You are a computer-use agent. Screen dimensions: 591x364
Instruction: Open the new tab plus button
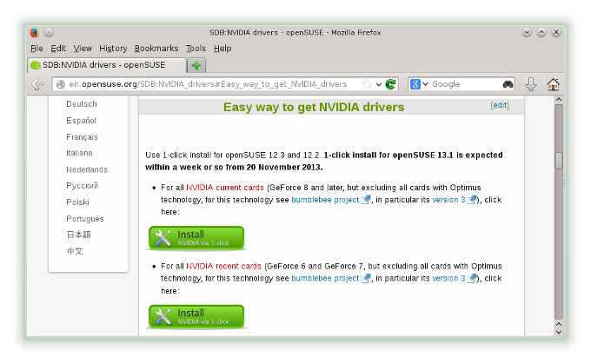coord(196,65)
